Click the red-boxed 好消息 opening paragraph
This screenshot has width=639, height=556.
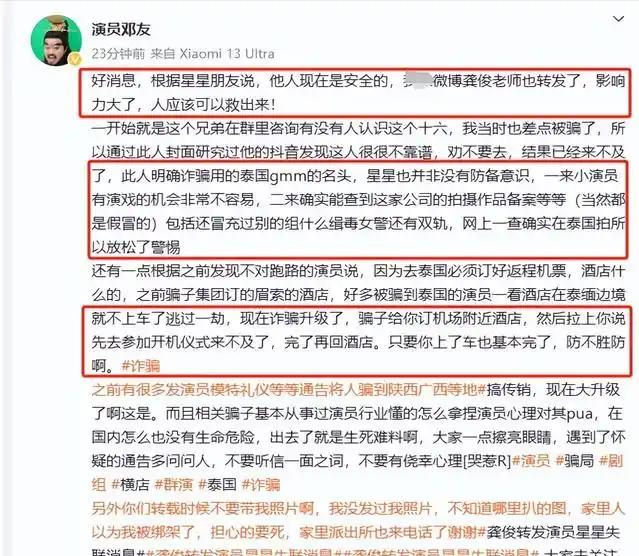tap(355, 93)
